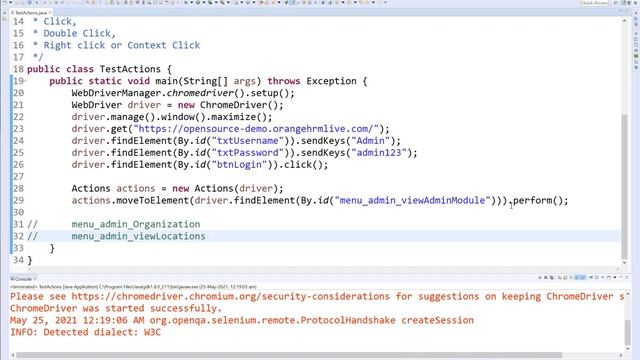The width and height of the screenshot is (640, 360).
Task: Click WebDriverManager on line 20
Action: click(x=116, y=93)
